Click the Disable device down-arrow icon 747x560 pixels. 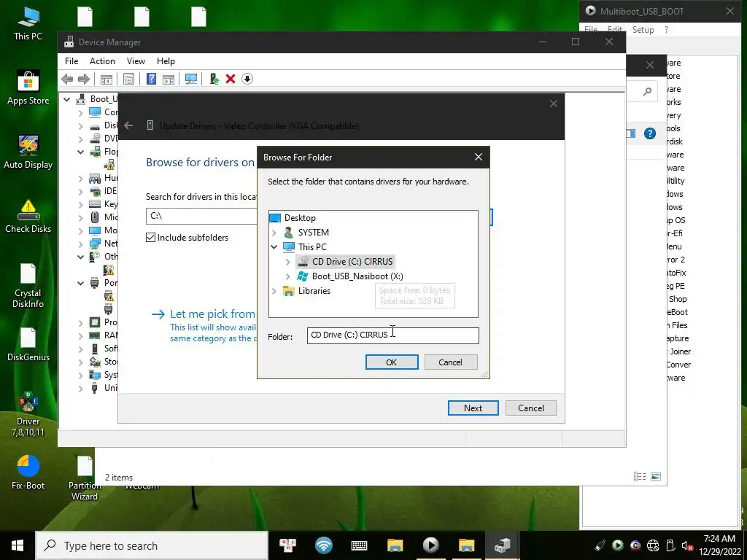click(x=247, y=79)
